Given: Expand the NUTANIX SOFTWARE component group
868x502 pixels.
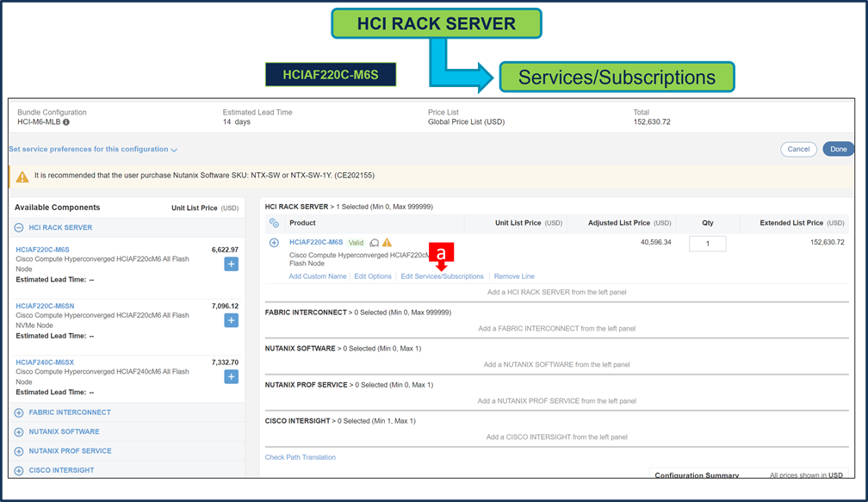Looking at the screenshot, I should pos(19,431).
